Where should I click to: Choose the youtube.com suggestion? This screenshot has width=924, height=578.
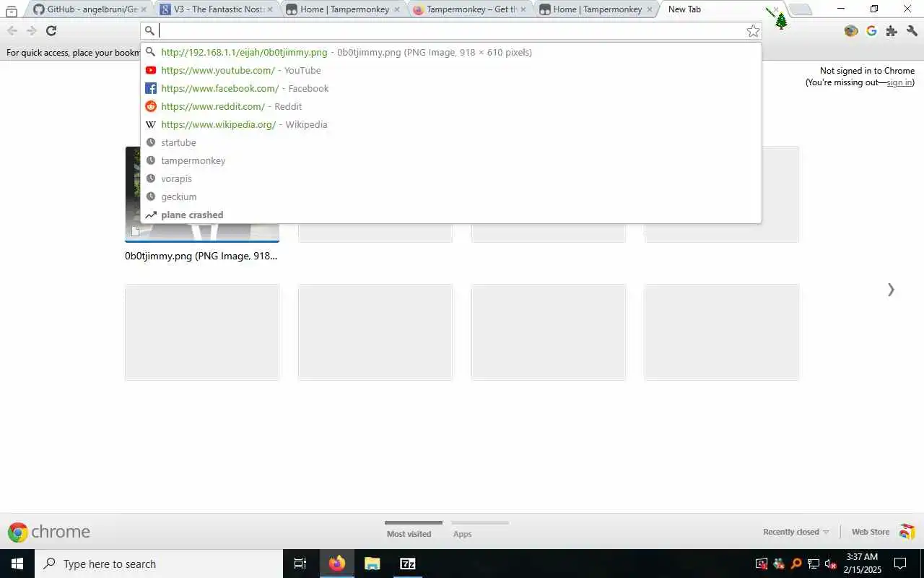click(451, 70)
